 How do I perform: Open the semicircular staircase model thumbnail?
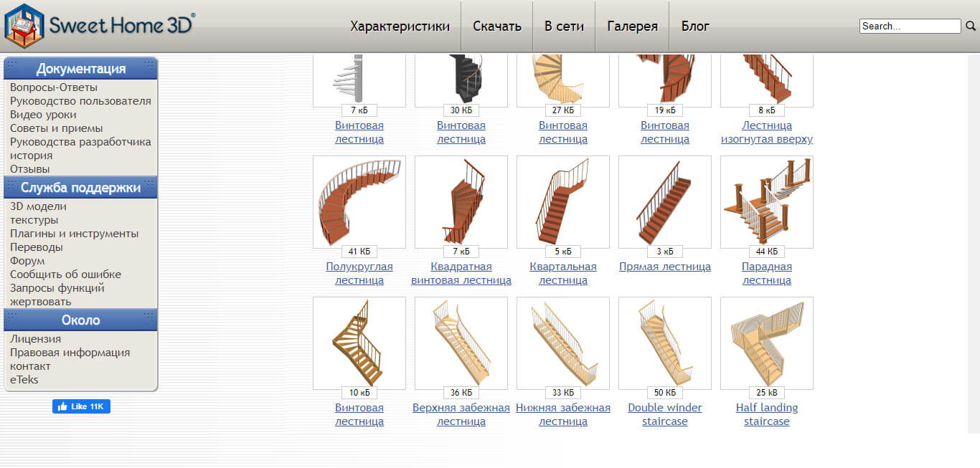pyautogui.click(x=359, y=202)
